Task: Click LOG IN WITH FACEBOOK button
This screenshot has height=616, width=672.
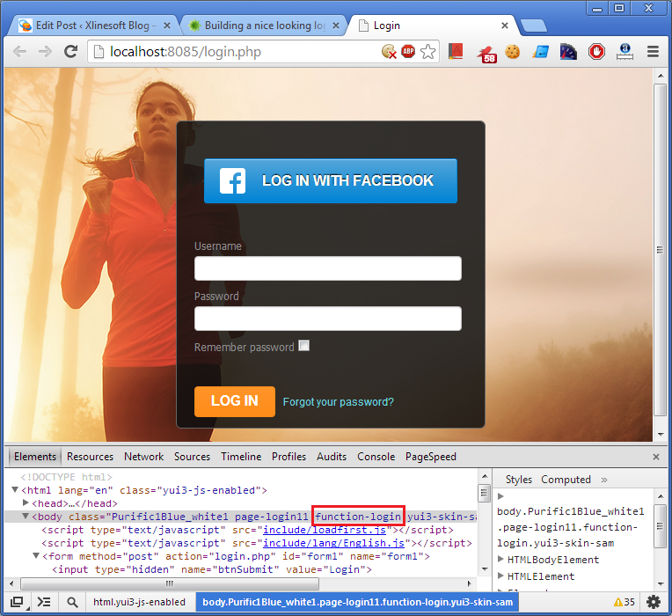Action: click(331, 181)
